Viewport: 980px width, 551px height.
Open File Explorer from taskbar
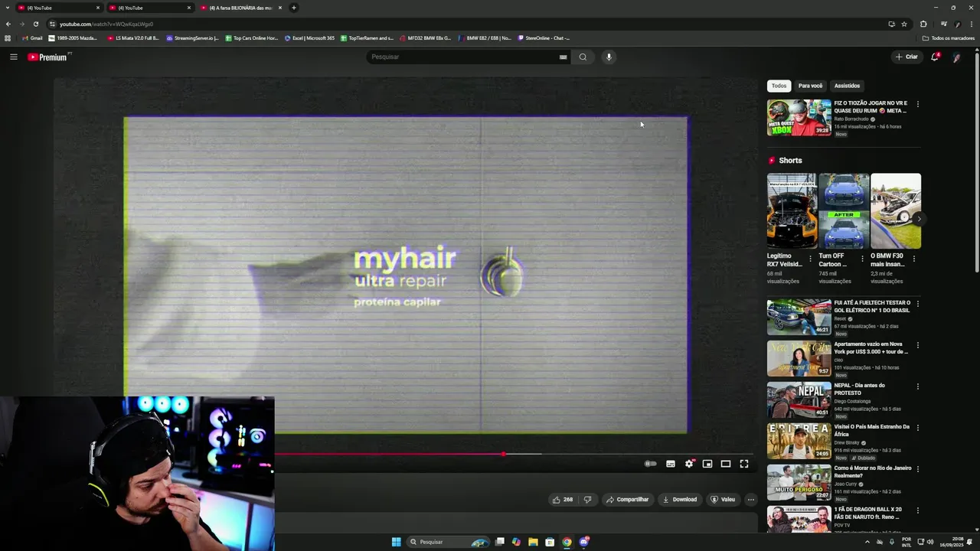tap(533, 542)
